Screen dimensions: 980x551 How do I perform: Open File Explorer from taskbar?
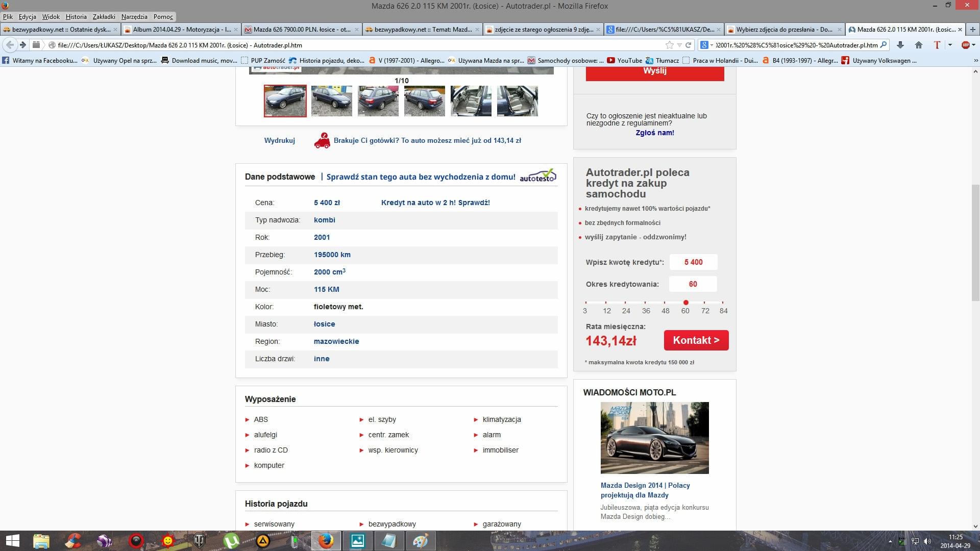coord(41,541)
